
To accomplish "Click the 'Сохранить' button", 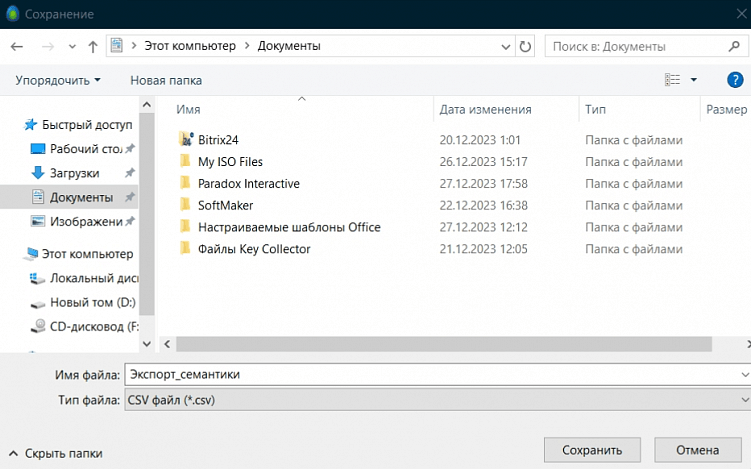I will tap(592, 450).
